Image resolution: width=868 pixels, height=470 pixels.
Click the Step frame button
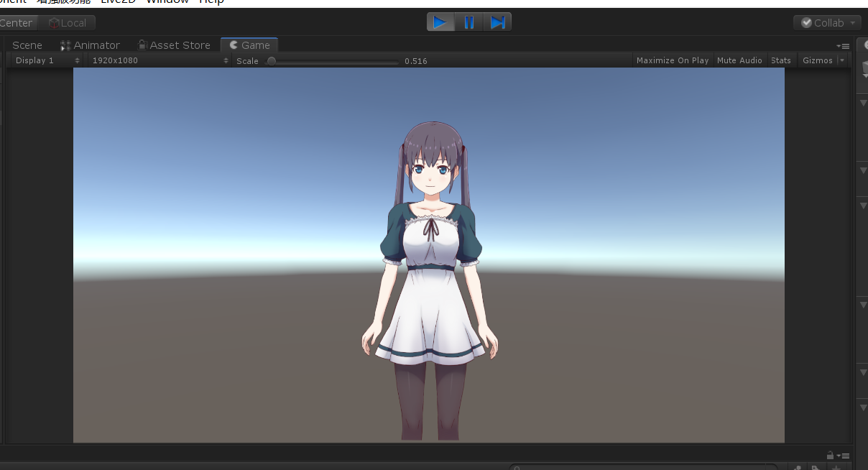[x=498, y=22]
